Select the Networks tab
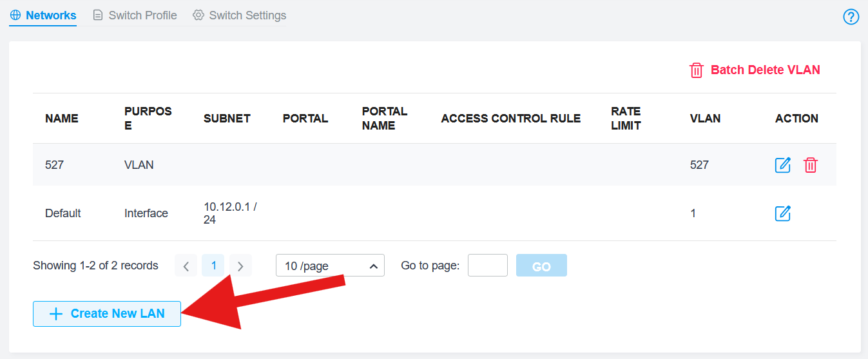Screen dimensions: 868x359 [x=43, y=15]
